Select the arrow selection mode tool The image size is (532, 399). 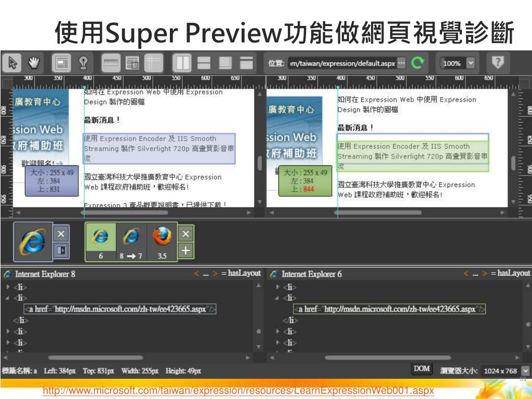(x=12, y=63)
